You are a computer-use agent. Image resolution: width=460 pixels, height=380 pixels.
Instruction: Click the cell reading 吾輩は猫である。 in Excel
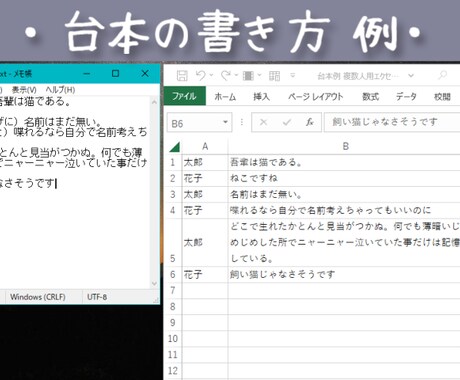click(344, 162)
